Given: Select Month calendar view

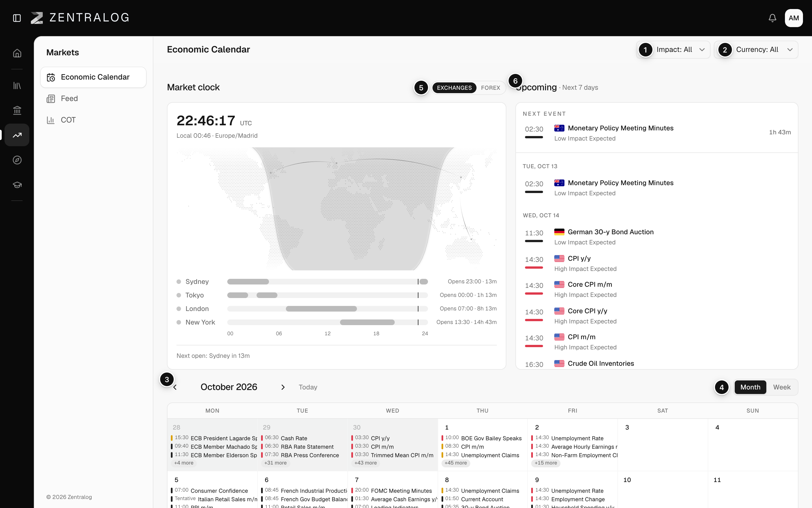Looking at the screenshot, I should (750, 387).
